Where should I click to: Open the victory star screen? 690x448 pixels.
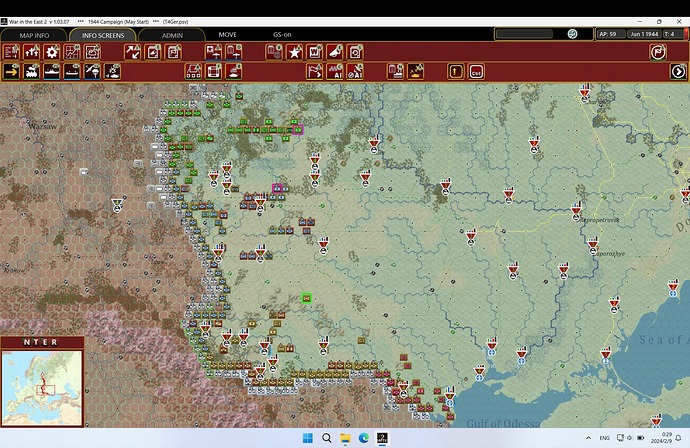click(294, 52)
